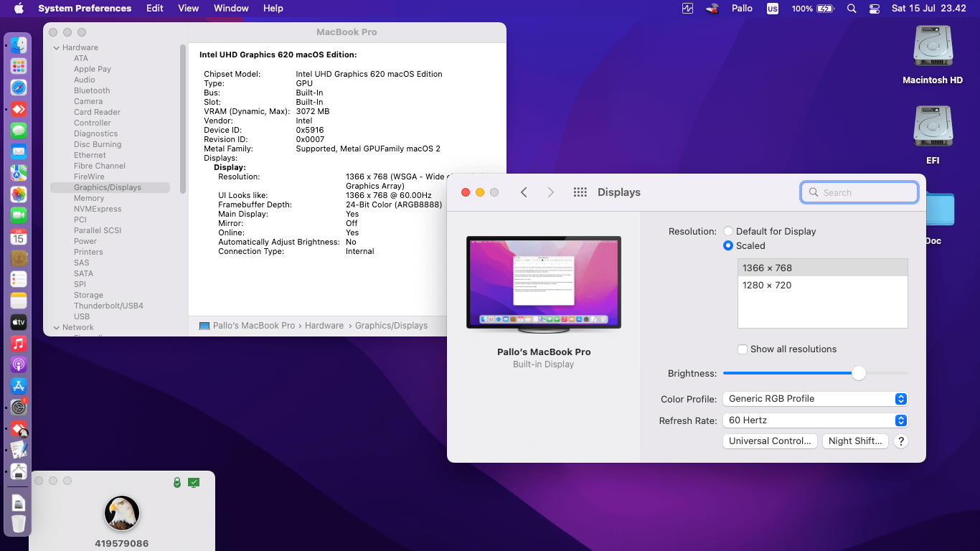Open US input source menu

pos(772,9)
